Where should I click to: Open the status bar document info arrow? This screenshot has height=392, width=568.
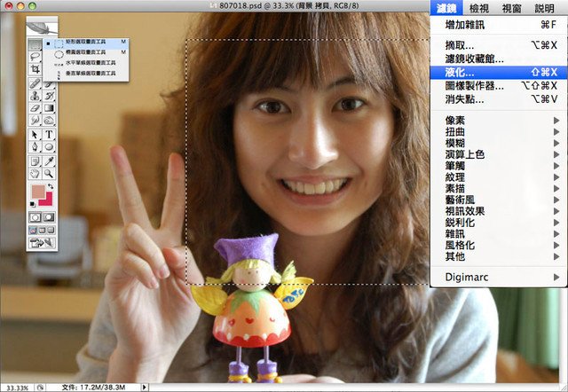144,388
